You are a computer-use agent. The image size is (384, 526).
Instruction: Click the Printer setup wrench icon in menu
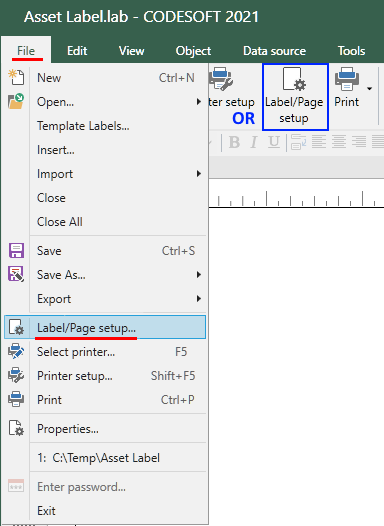pyautogui.click(x=16, y=376)
